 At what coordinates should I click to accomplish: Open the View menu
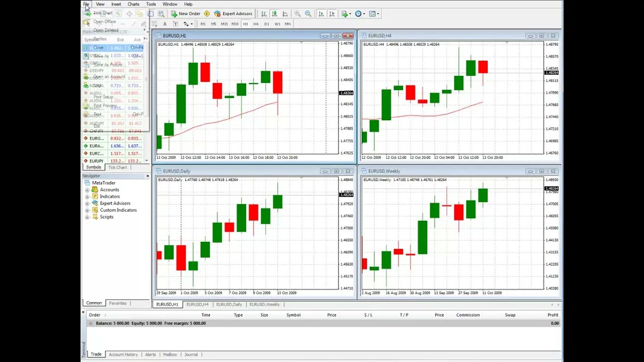pos(100,4)
